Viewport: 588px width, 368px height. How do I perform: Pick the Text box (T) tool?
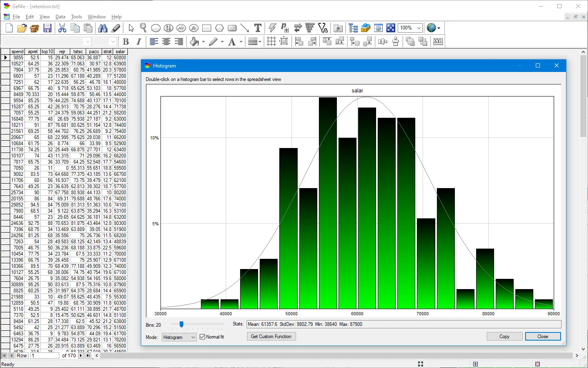click(258, 28)
